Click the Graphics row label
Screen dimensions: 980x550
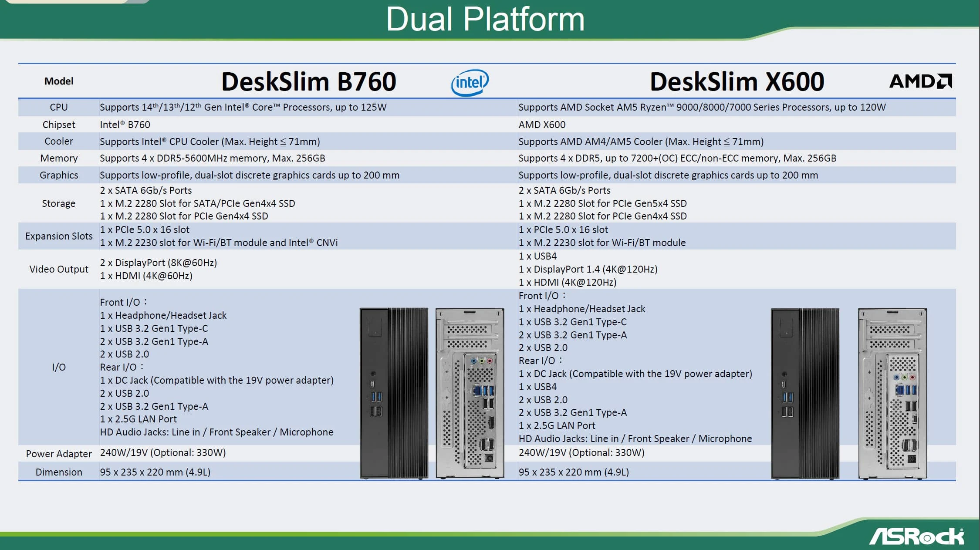[x=59, y=175]
